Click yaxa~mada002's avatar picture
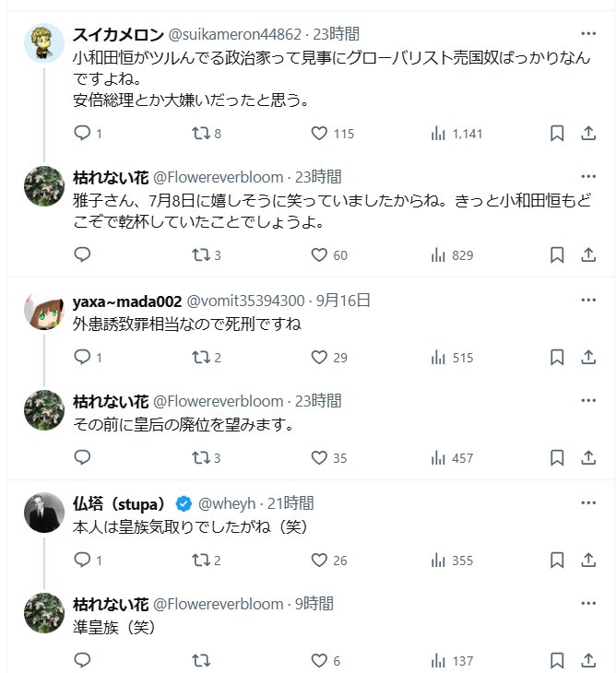Viewport: 616px width, 673px height. (x=42, y=311)
